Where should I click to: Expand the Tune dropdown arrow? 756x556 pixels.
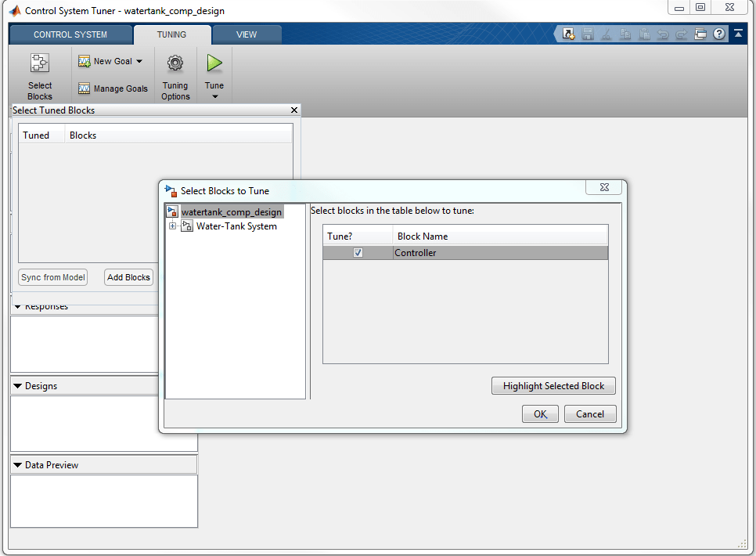click(x=215, y=96)
